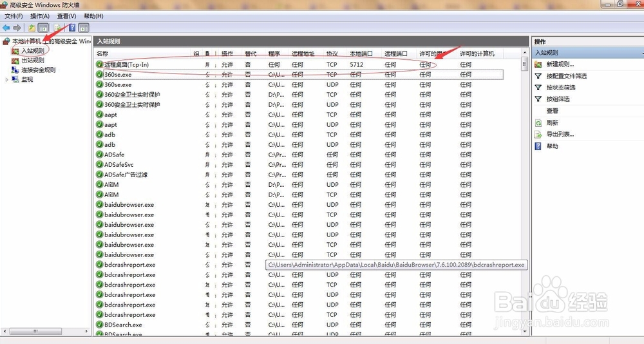644x344 pixels.
Task: Click the tree pane scroll right arrow
Action: click(86, 331)
